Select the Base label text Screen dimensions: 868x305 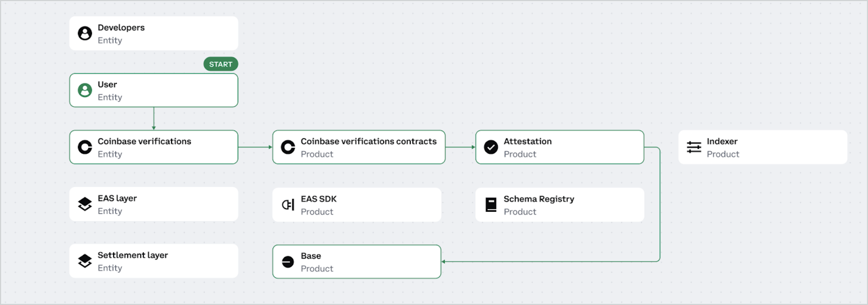311,256
